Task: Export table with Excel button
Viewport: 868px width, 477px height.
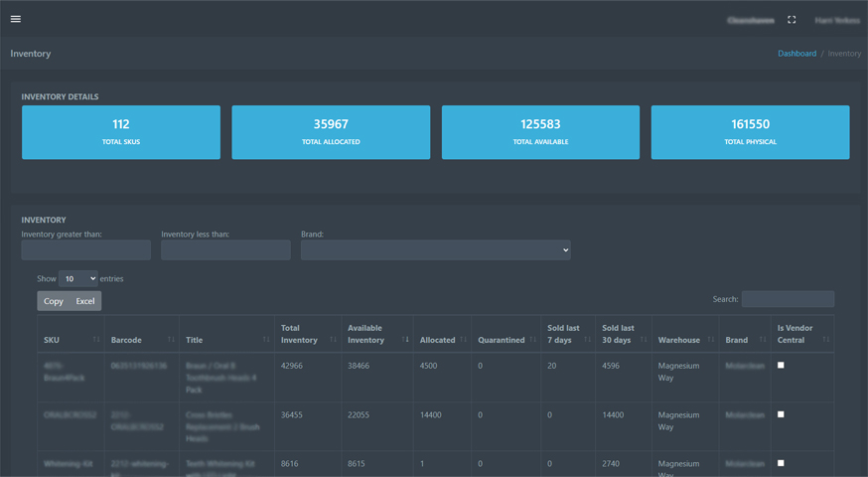Action: pos(85,301)
